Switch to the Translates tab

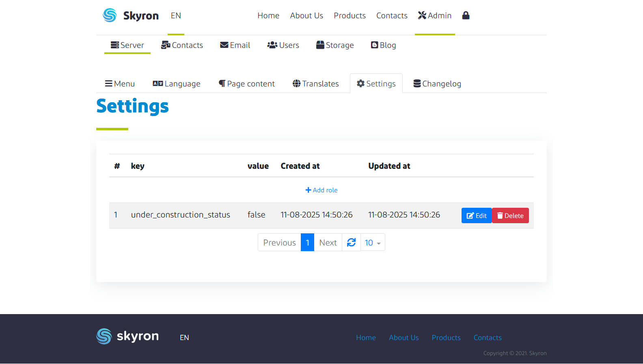coord(316,84)
